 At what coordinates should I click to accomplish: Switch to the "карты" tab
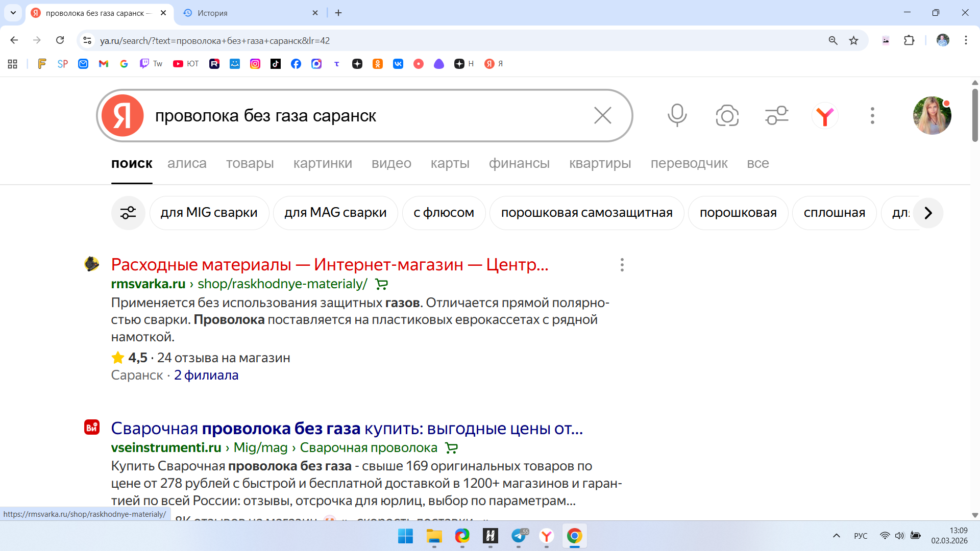click(x=450, y=163)
